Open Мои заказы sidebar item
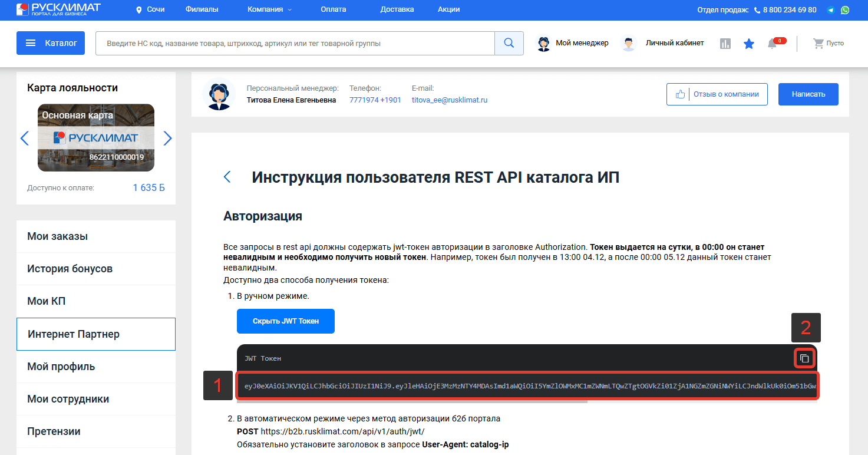The height and width of the screenshot is (455, 868). [96, 236]
